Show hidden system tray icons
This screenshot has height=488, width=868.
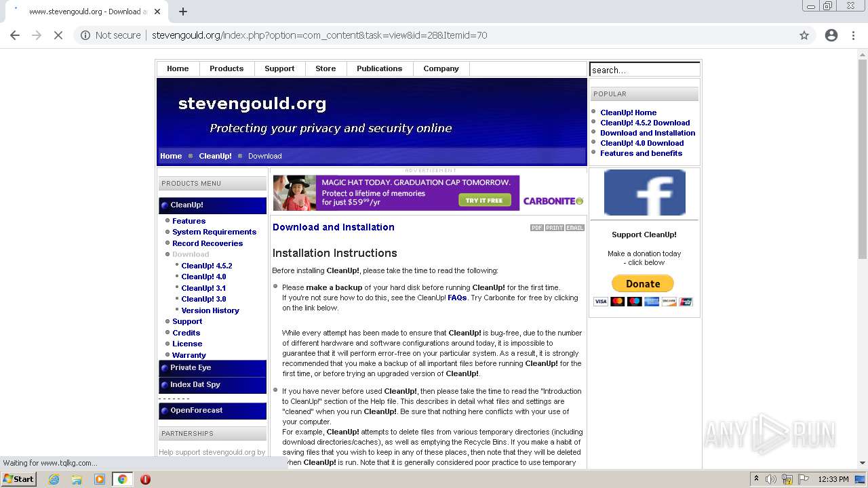[756, 479]
